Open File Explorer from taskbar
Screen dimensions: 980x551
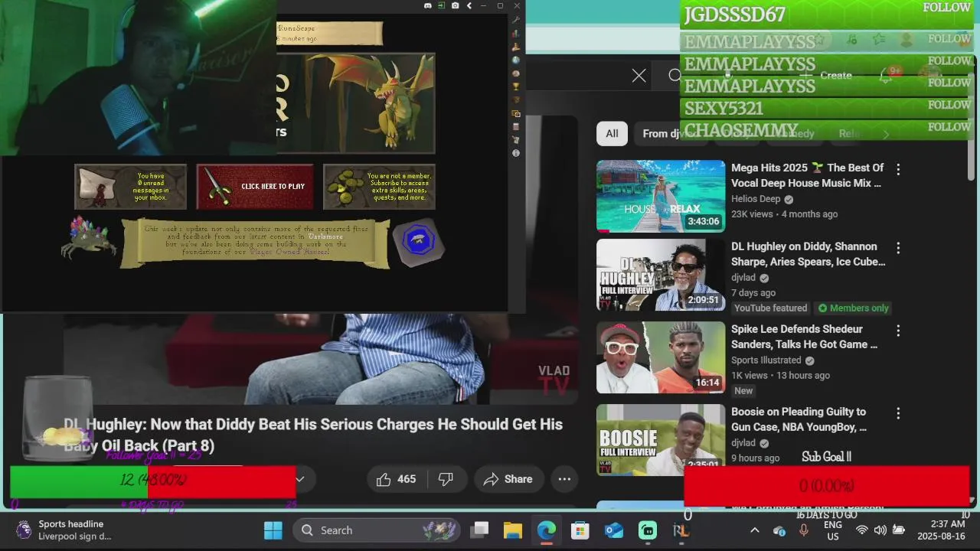click(x=513, y=530)
